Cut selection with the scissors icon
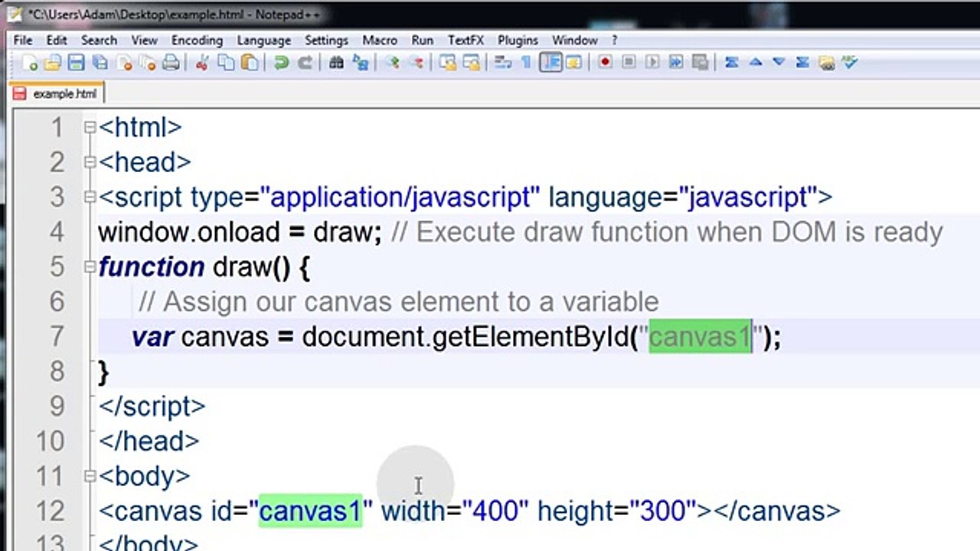This screenshot has width=980, height=551. (202, 63)
